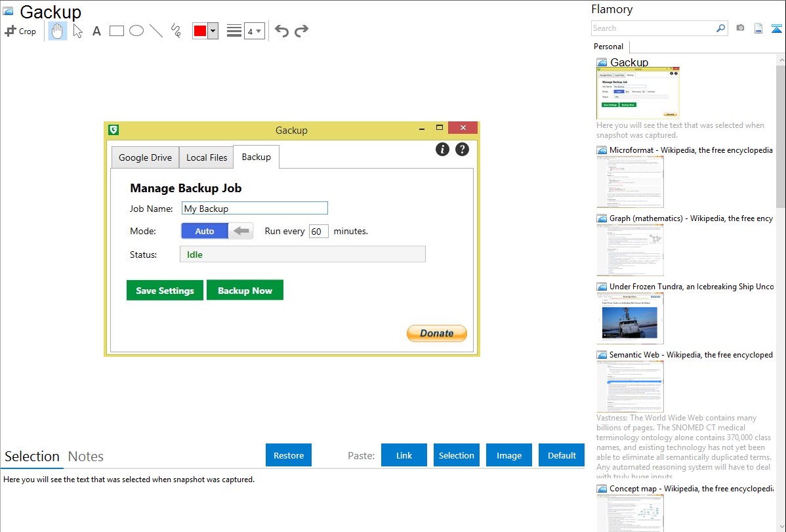Select the arrow pointer tool

77,31
